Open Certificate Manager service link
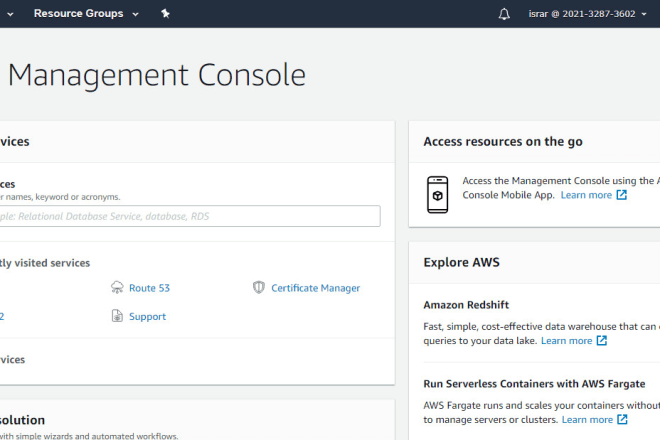This screenshot has height=440, width=660. pyautogui.click(x=315, y=288)
